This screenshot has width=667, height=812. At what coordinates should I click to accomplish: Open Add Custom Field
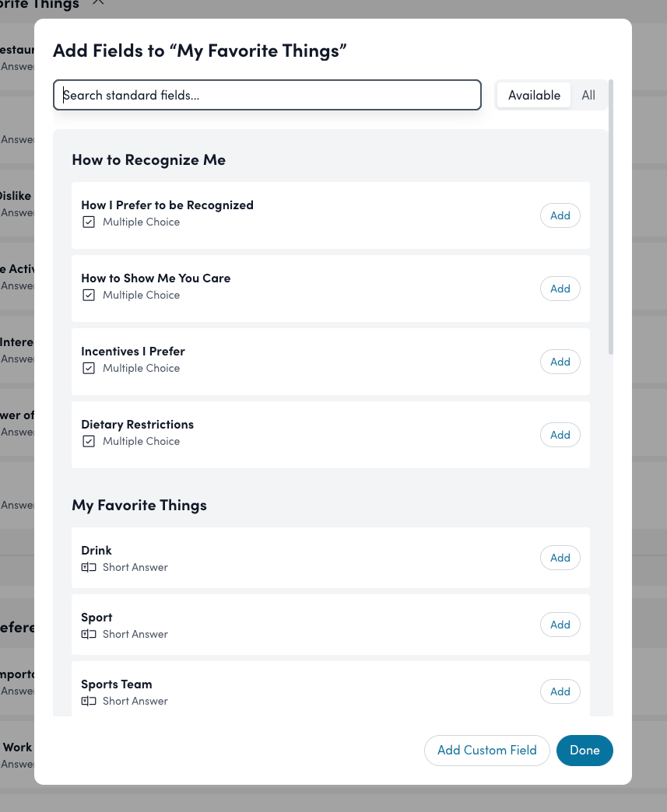[487, 751]
